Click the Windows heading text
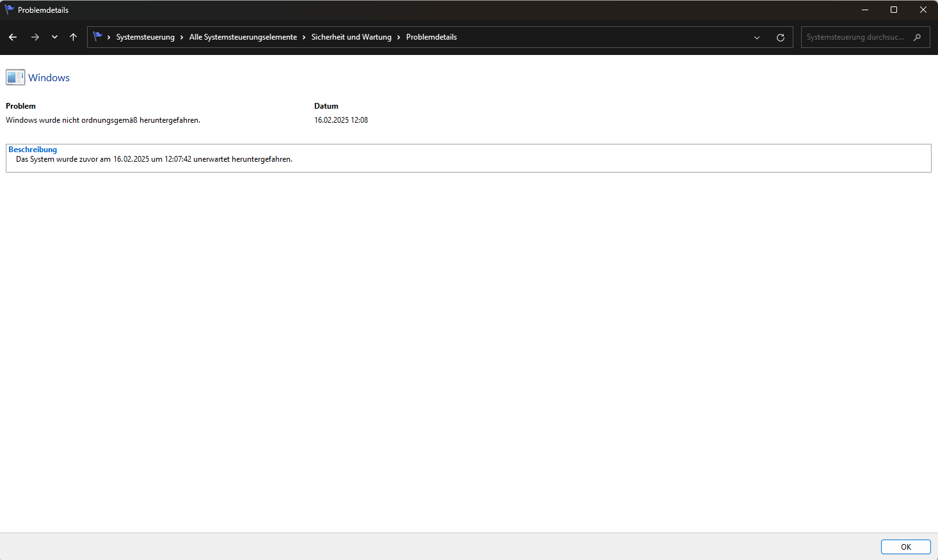 49,77
